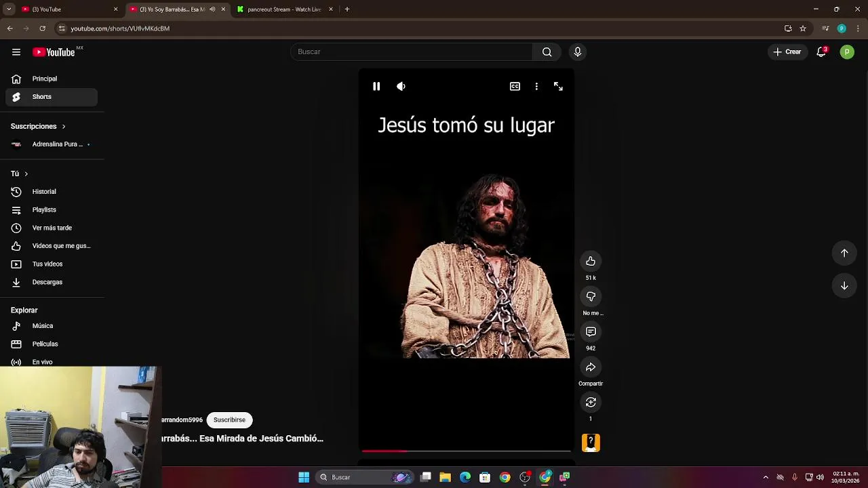This screenshot has width=868, height=488.
Task: Open a new browser tab
Action: pyautogui.click(x=347, y=9)
